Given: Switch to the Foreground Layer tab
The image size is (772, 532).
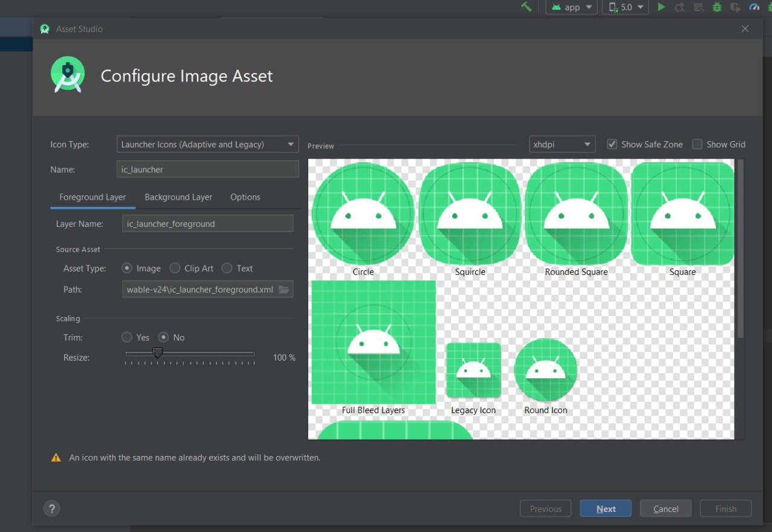Looking at the screenshot, I should pos(93,197).
